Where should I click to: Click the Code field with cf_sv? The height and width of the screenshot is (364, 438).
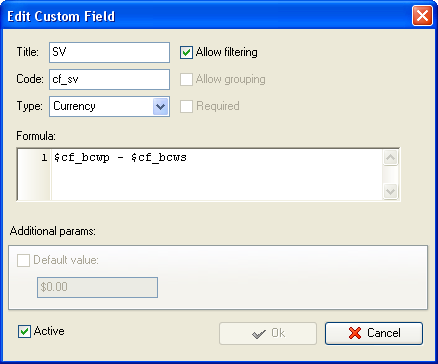tap(109, 79)
